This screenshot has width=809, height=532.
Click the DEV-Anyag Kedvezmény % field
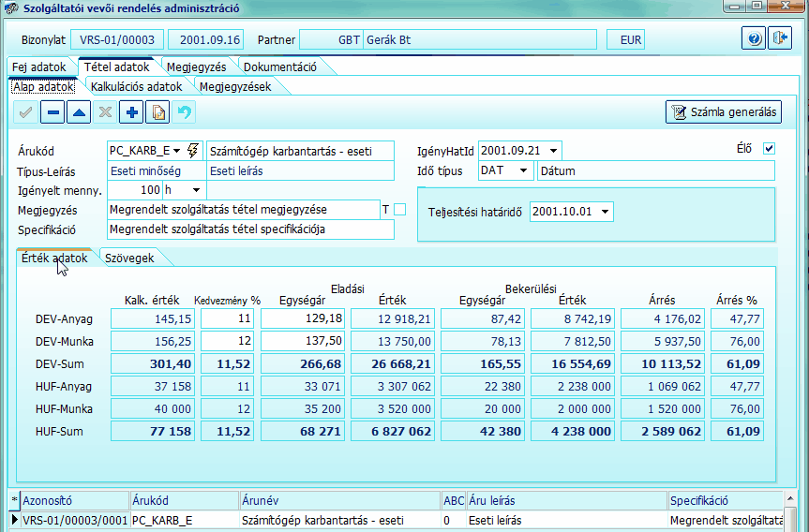click(x=227, y=318)
